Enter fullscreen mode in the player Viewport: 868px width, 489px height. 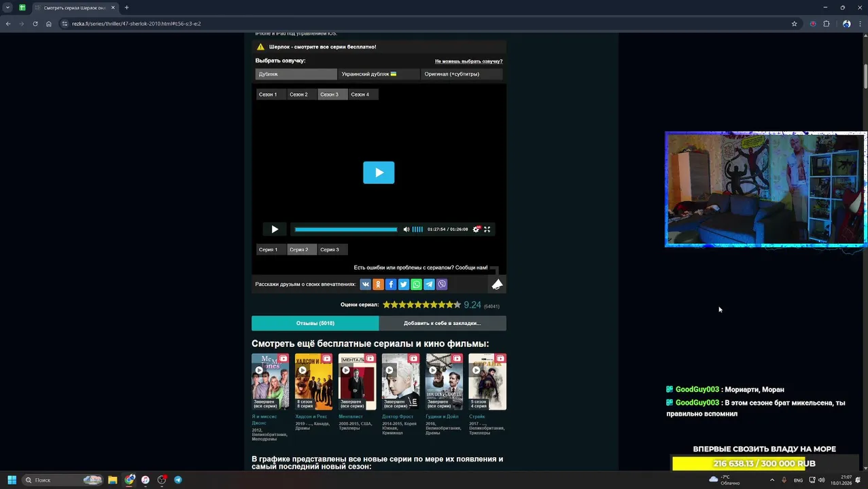(487, 230)
